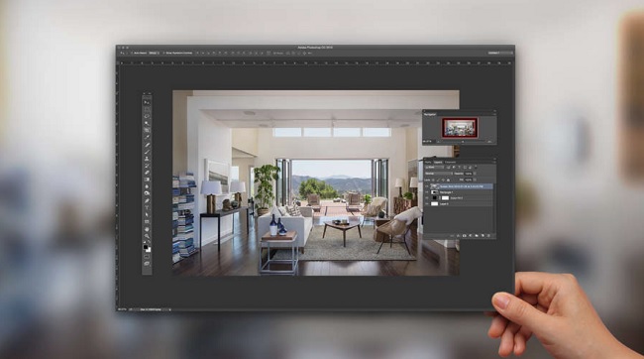Open the layer filter Kind dropdown
This screenshot has width=644, height=359.
[x=435, y=167]
